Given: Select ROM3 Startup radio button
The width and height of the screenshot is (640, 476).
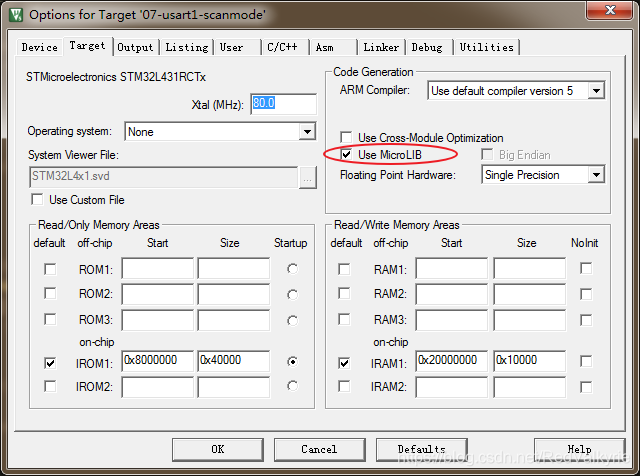Looking at the screenshot, I should tap(292, 320).
